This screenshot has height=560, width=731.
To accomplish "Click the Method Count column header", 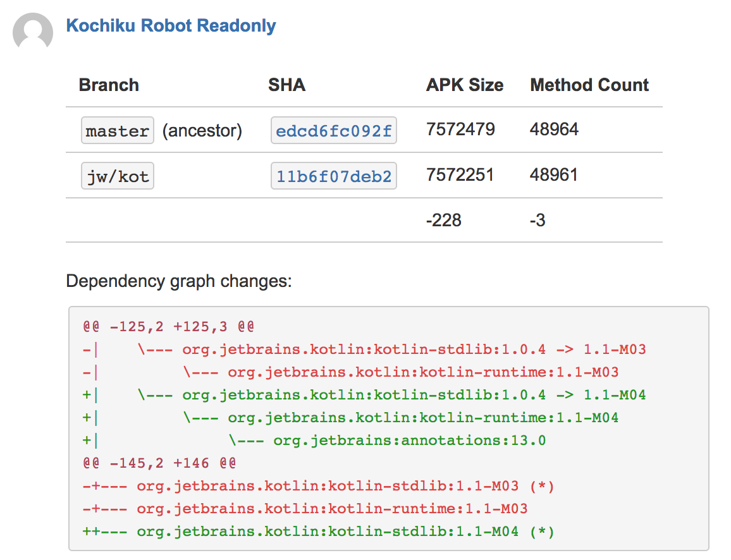I will click(x=589, y=85).
